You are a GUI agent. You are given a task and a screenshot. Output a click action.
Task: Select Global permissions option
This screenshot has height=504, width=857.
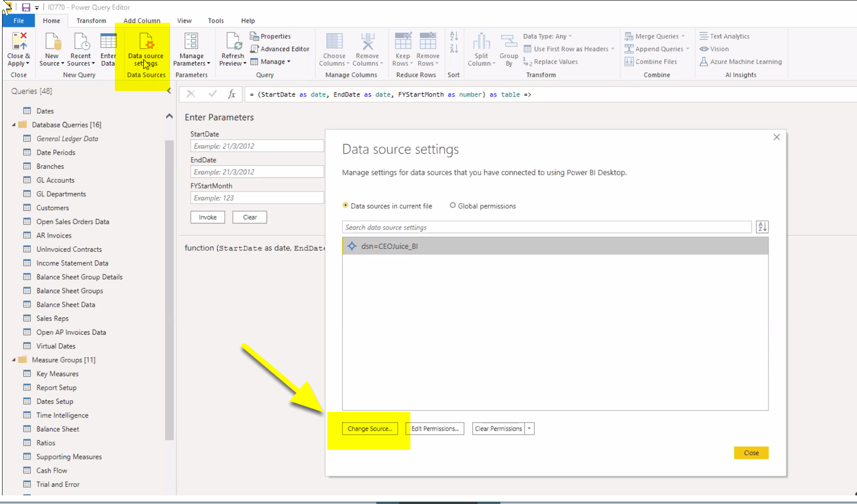click(483, 206)
